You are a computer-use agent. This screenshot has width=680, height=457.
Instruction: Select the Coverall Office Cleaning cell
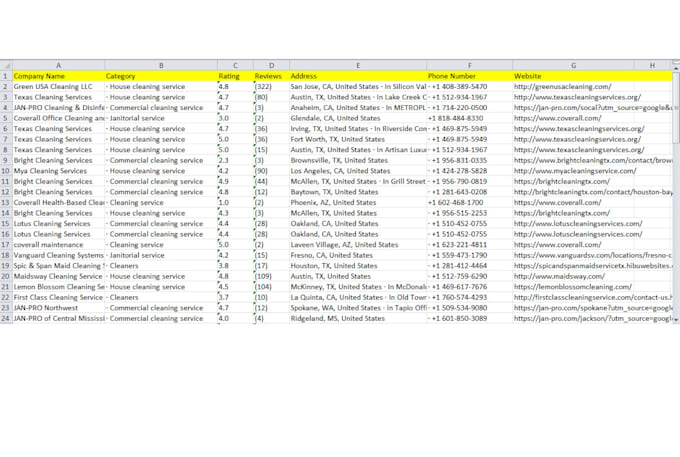coord(59,118)
